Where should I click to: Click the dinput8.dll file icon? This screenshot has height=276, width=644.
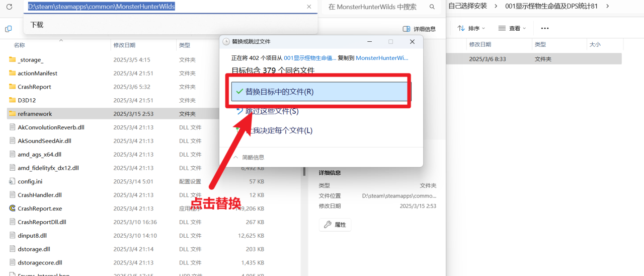13,236
